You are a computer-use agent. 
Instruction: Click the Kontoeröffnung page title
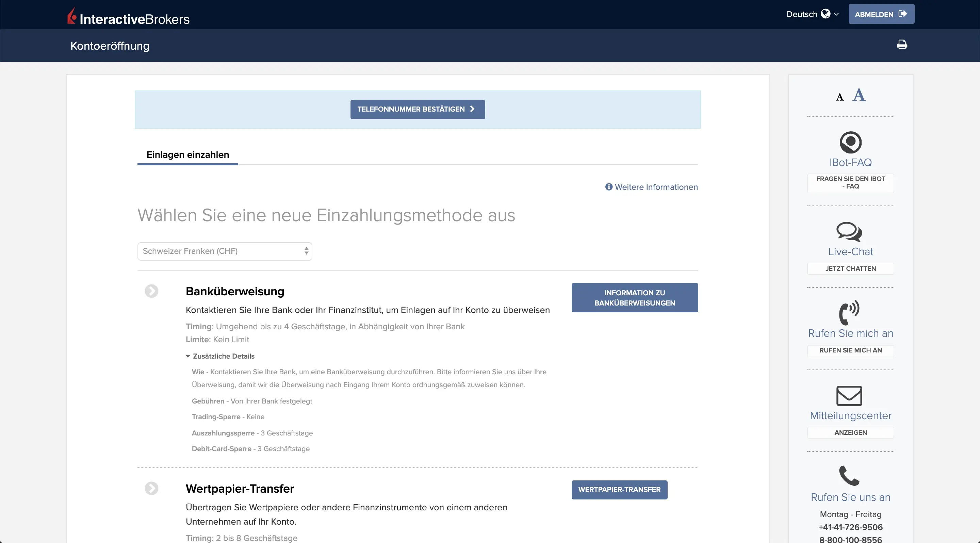click(110, 46)
